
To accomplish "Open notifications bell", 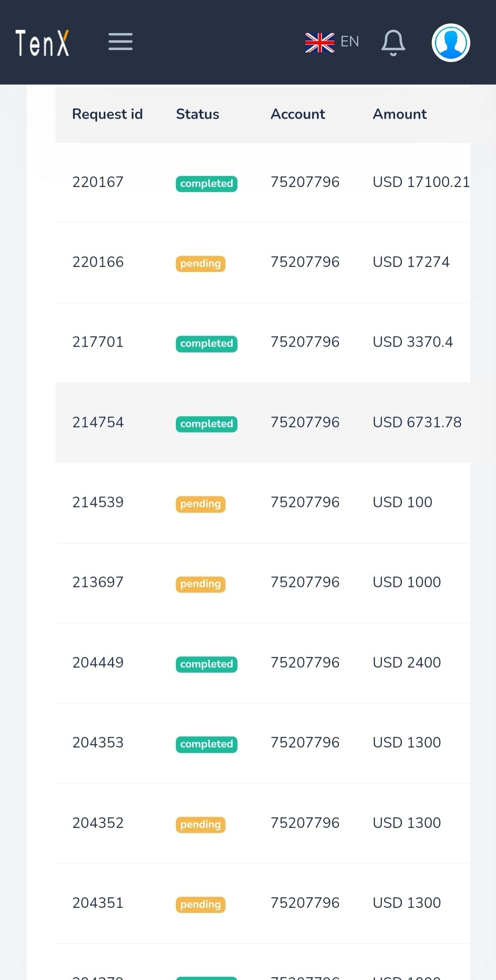I will coord(393,43).
